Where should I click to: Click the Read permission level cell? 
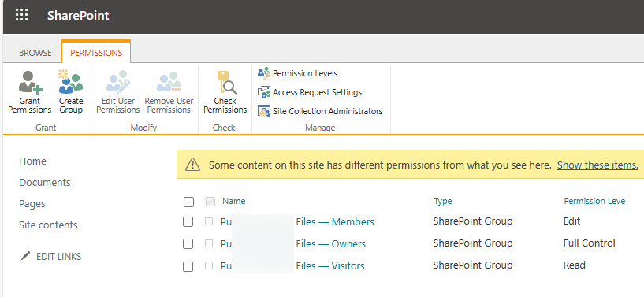click(x=574, y=265)
